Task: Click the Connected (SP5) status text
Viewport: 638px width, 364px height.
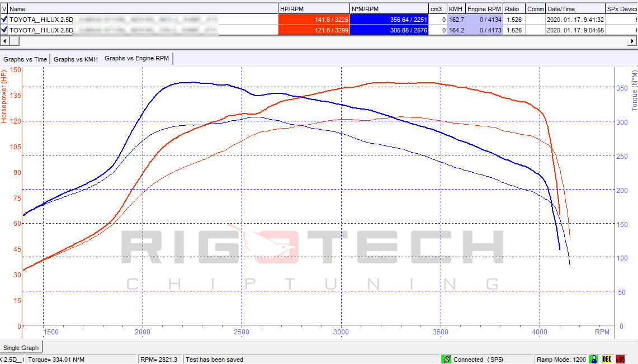Action: pyautogui.click(x=478, y=360)
